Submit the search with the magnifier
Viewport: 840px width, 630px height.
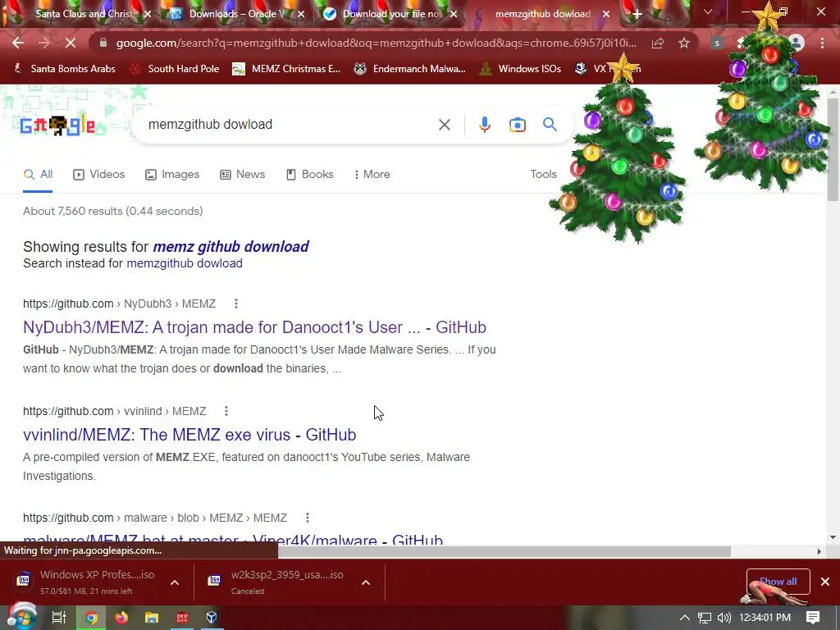[550, 125]
